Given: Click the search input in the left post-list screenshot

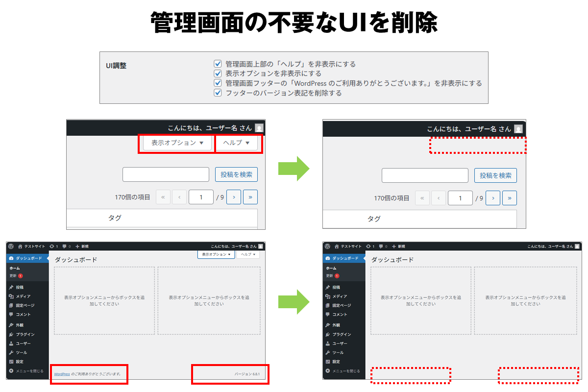Looking at the screenshot, I should click(x=166, y=175).
